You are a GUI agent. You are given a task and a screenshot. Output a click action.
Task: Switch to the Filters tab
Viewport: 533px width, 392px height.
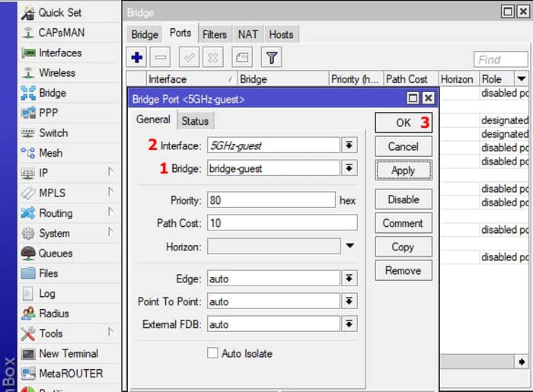[215, 35]
